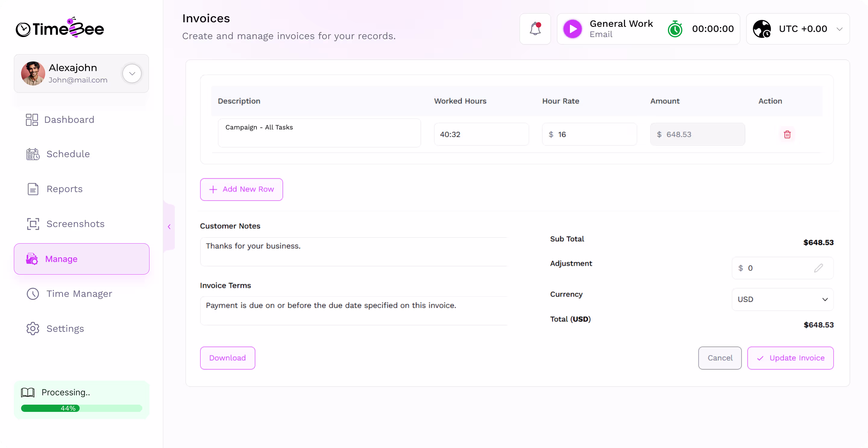Edit the Customer Notes text box
The height and width of the screenshot is (448, 868).
tap(354, 252)
